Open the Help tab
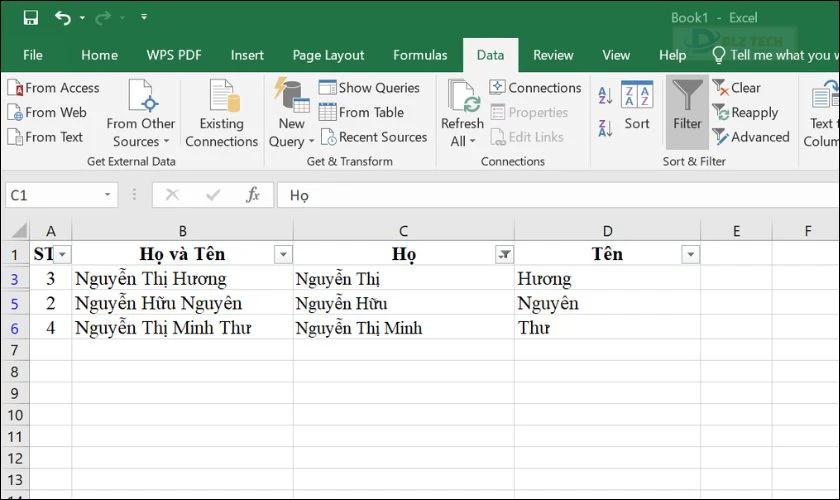 click(x=672, y=55)
